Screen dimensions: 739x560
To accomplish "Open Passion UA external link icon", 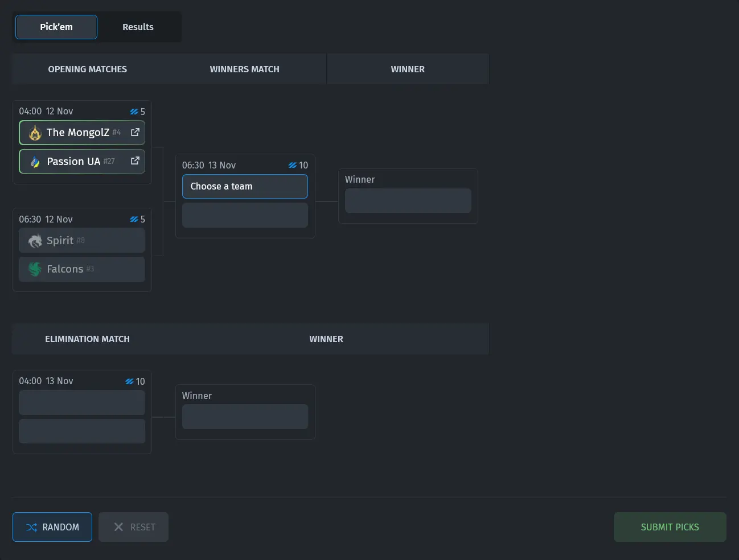I will tap(135, 161).
